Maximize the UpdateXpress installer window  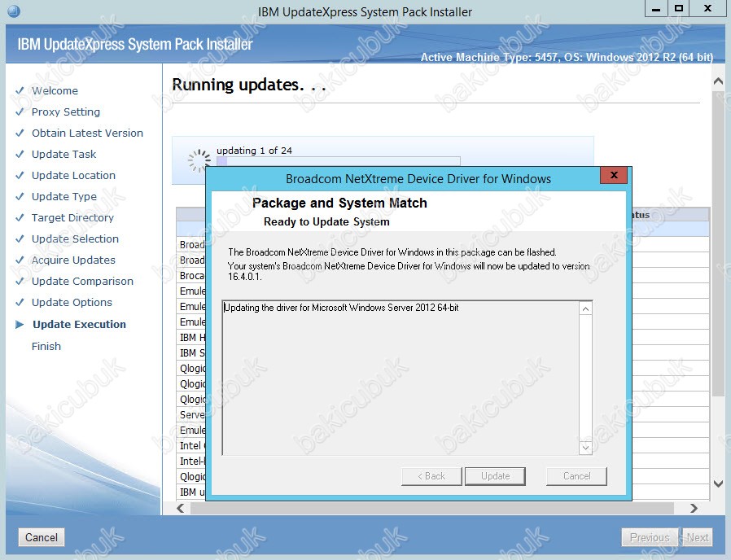click(679, 9)
